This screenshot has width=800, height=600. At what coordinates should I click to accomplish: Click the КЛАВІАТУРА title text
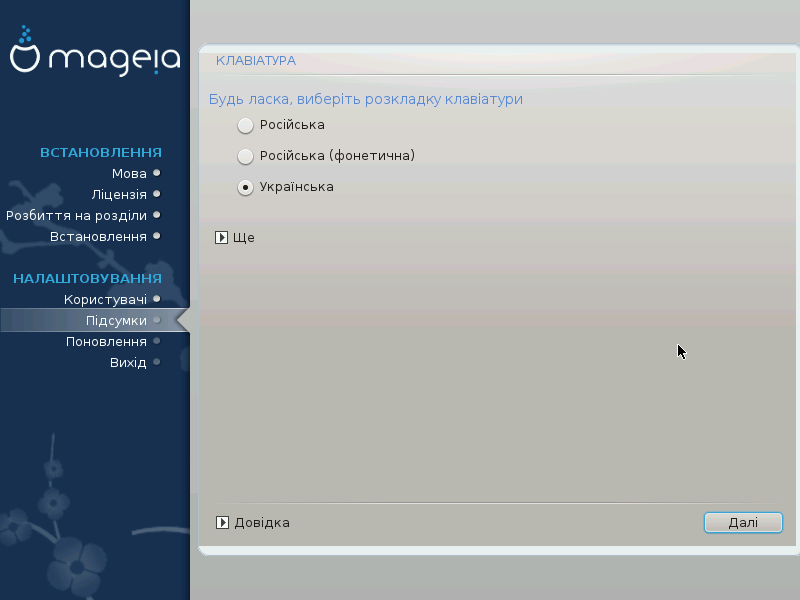tap(256, 61)
